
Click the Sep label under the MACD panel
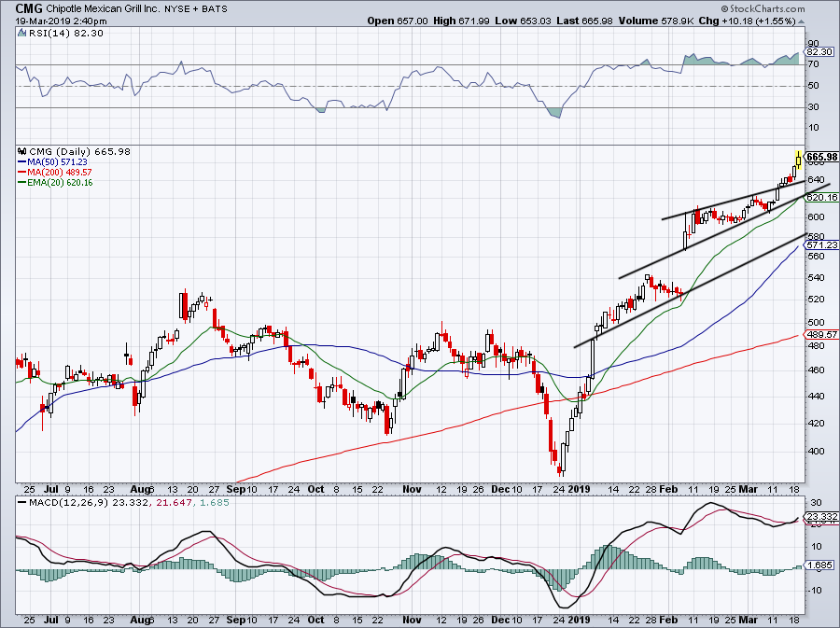236,620
